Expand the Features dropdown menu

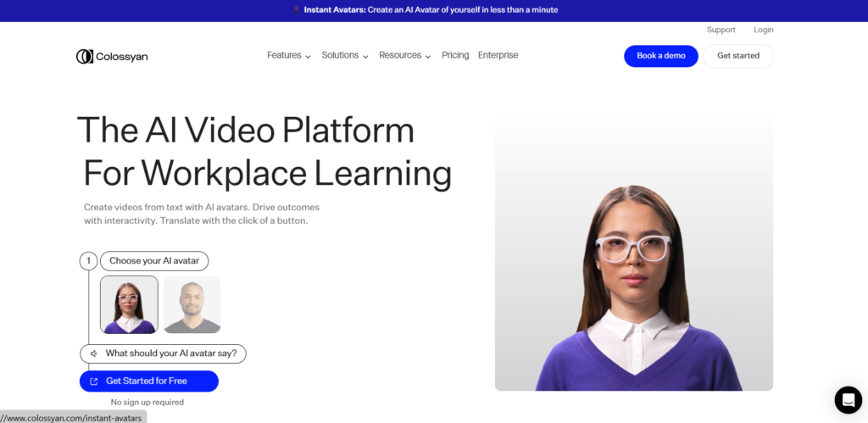(288, 56)
